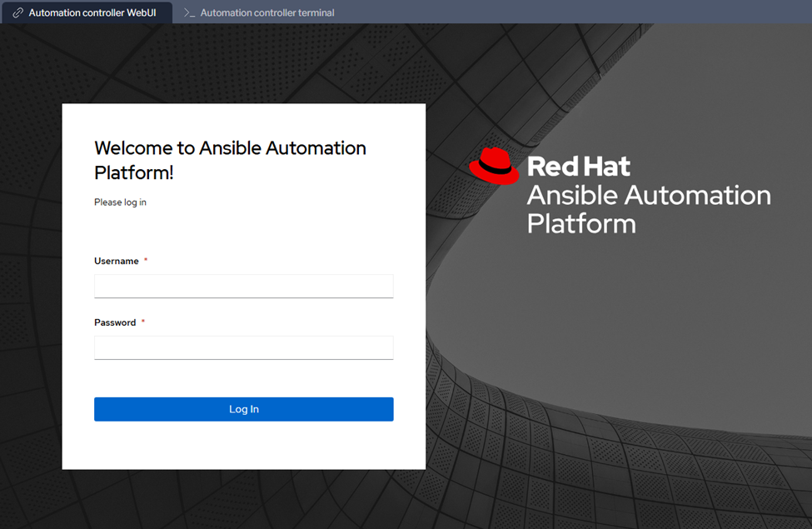This screenshot has width=812, height=529.
Task: Focus the Password input field
Action: [x=244, y=347]
